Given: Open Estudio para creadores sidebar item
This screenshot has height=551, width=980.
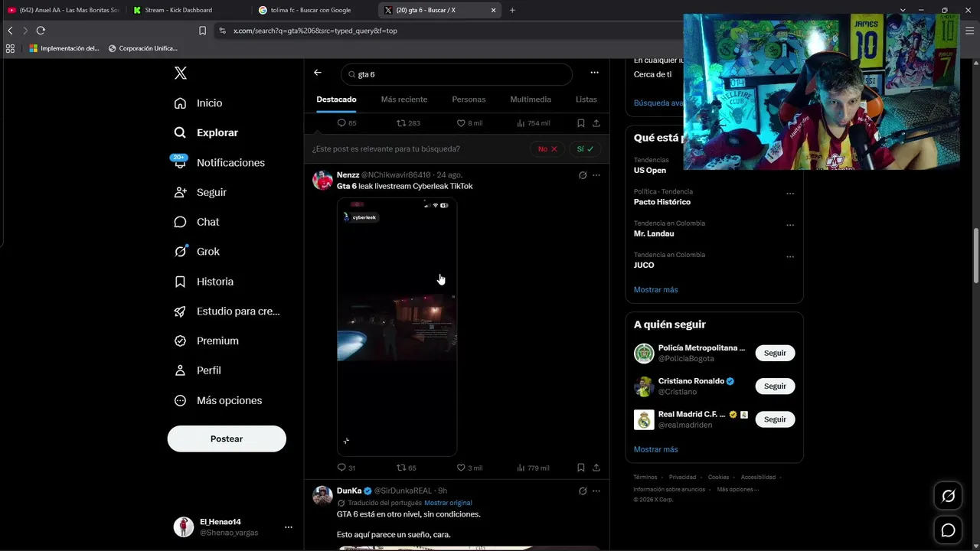Looking at the screenshot, I should click(x=227, y=311).
